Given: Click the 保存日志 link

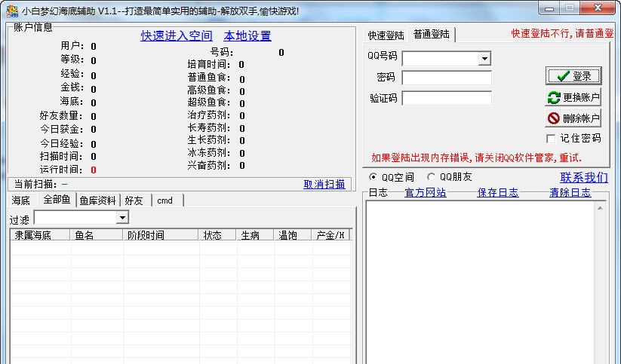Looking at the screenshot, I should click(x=498, y=193).
